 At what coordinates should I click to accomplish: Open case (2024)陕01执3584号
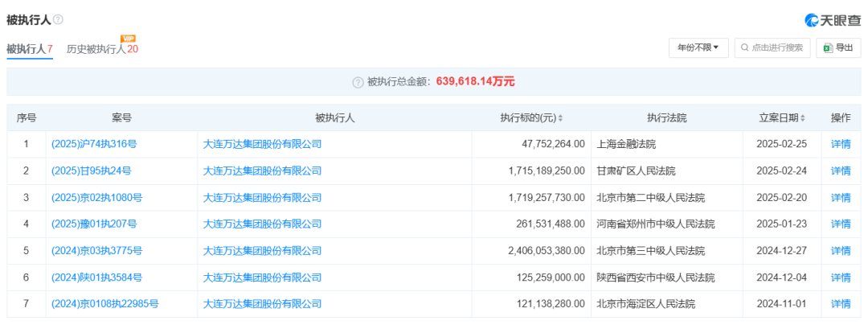[x=96, y=277]
